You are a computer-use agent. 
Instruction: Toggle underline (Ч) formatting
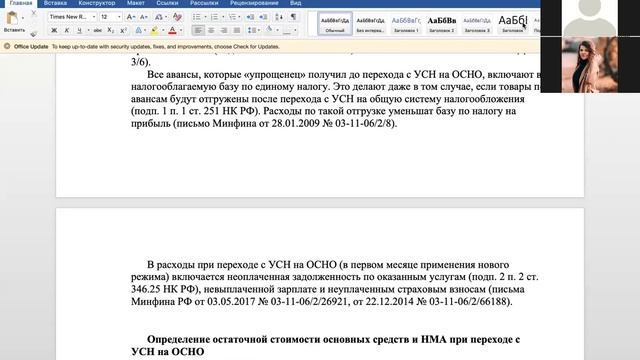tap(79, 30)
